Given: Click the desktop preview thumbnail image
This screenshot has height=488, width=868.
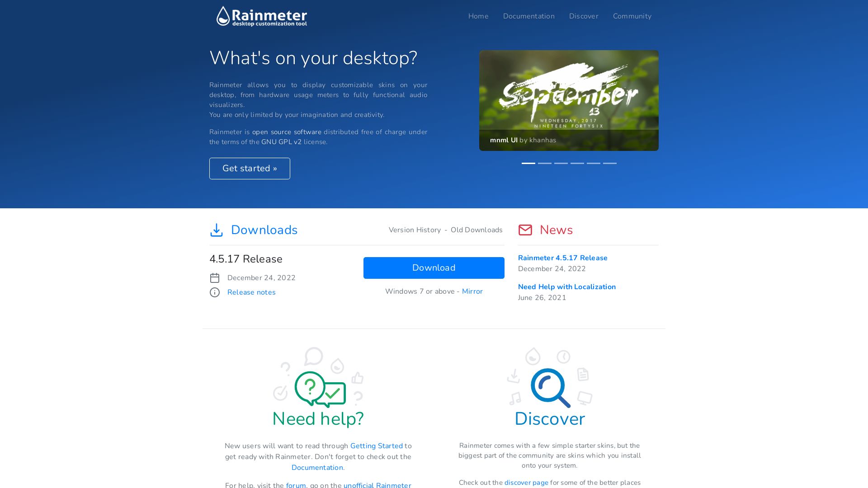Looking at the screenshot, I should (x=569, y=100).
